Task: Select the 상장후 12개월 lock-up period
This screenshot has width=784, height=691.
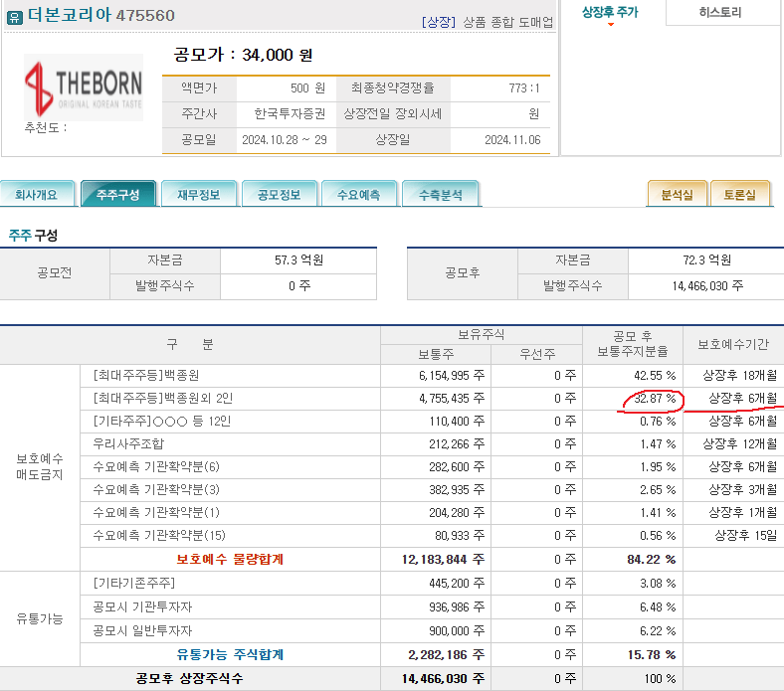Action: coord(740,444)
